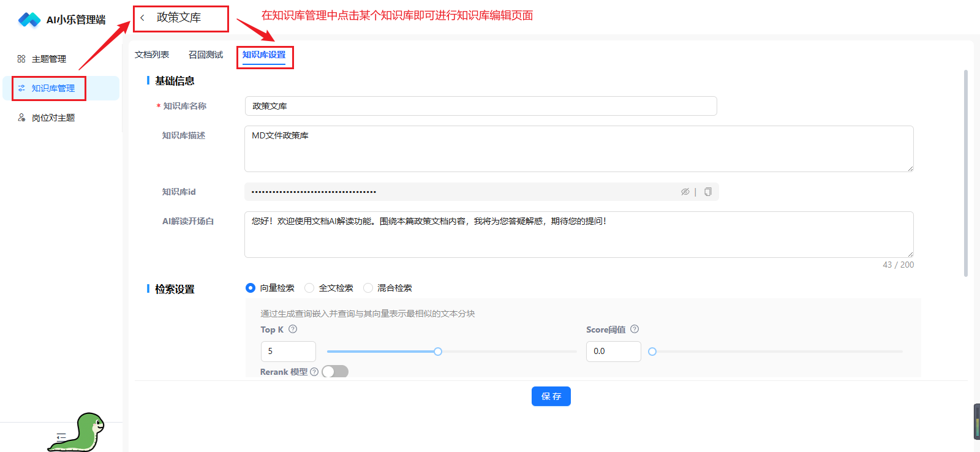Open 知识库管理 in the sidebar
Viewport: 980px width, 452px height.
tap(53, 88)
